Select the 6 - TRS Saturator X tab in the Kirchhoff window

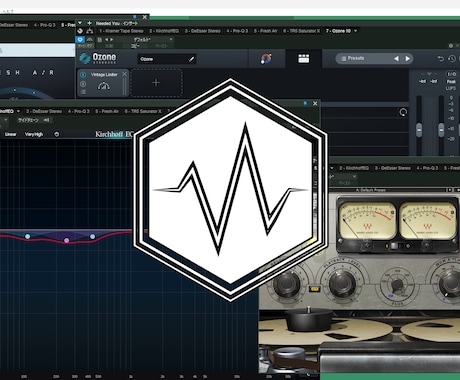pyautogui.click(x=143, y=111)
